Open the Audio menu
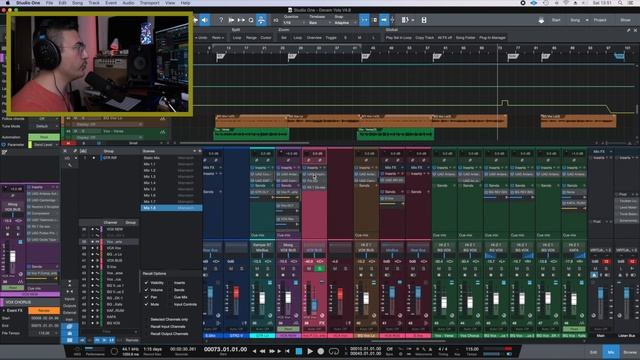This screenshot has height=360, width=640. [x=128, y=3]
